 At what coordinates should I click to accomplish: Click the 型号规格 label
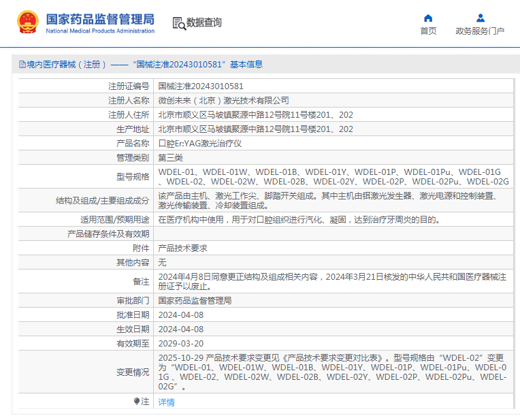pyautogui.click(x=133, y=177)
